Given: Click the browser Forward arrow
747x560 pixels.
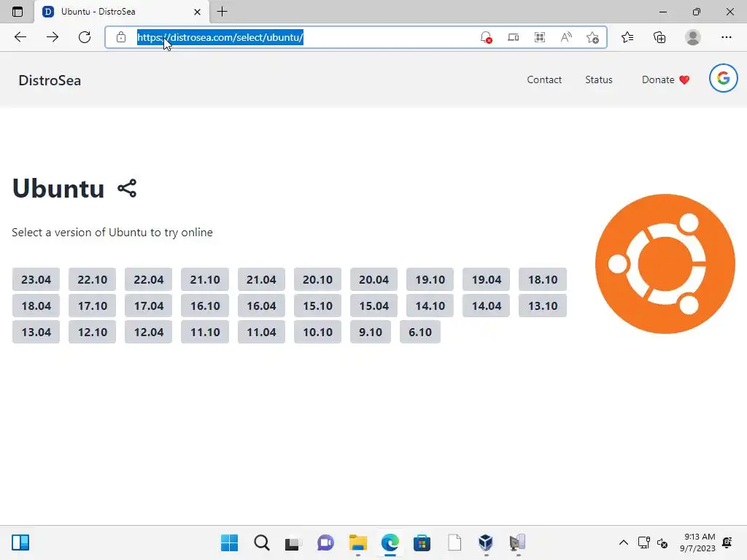Looking at the screenshot, I should [53, 37].
